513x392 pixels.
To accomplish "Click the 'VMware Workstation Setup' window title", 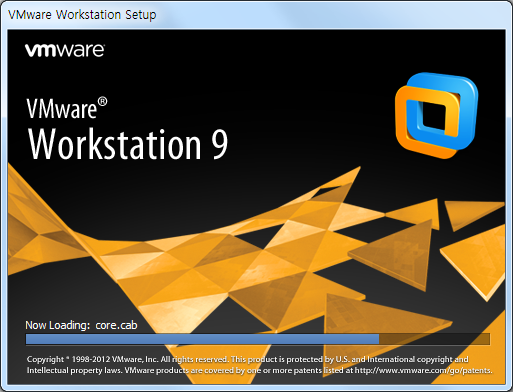I will coord(82,15).
